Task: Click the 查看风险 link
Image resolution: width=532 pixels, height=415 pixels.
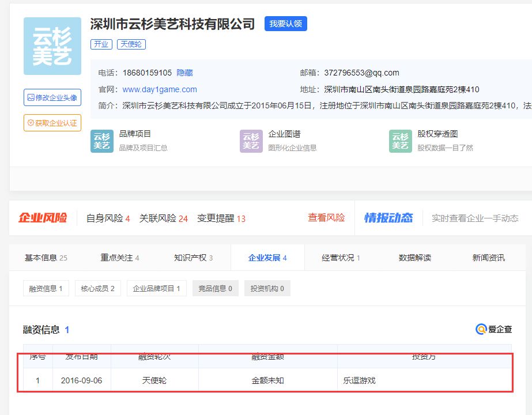Action: (326, 217)
